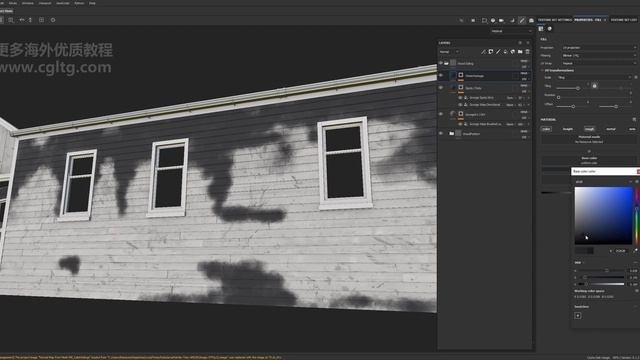
Task: Select the bottom folder layer row
Action: tap(484, 133)
